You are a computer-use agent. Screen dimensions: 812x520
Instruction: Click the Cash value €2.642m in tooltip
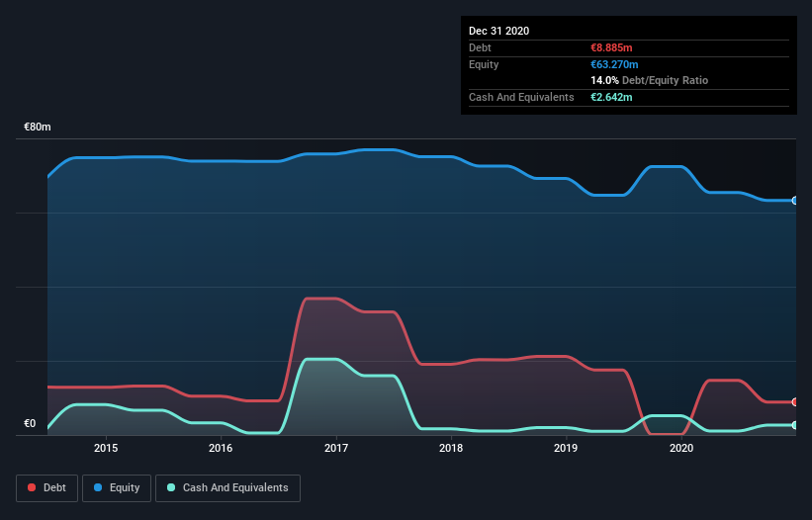tap(611, 97)
